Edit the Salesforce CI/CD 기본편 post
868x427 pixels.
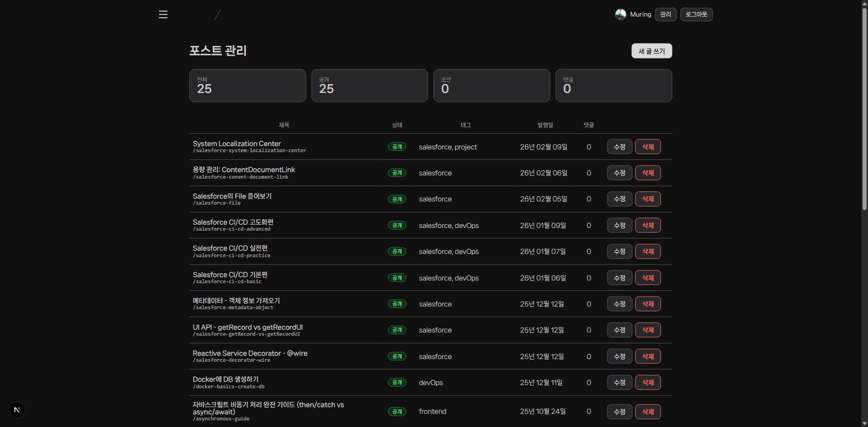click(619, 278)
